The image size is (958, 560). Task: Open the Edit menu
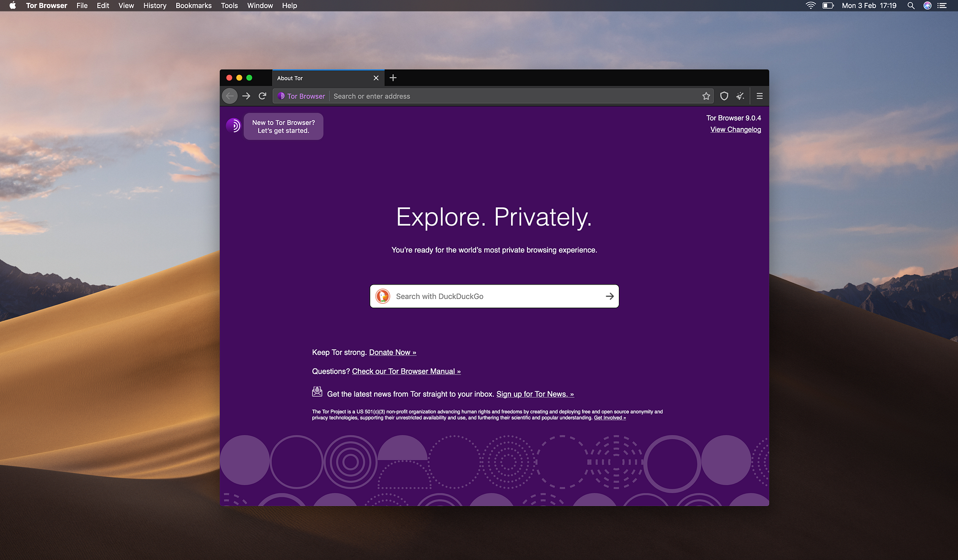(103, 6)
